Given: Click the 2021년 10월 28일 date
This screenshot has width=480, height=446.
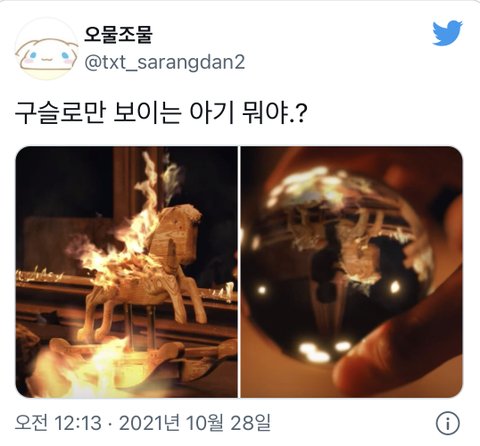Looking at the screenshot, I should click(x=195, y=423).
